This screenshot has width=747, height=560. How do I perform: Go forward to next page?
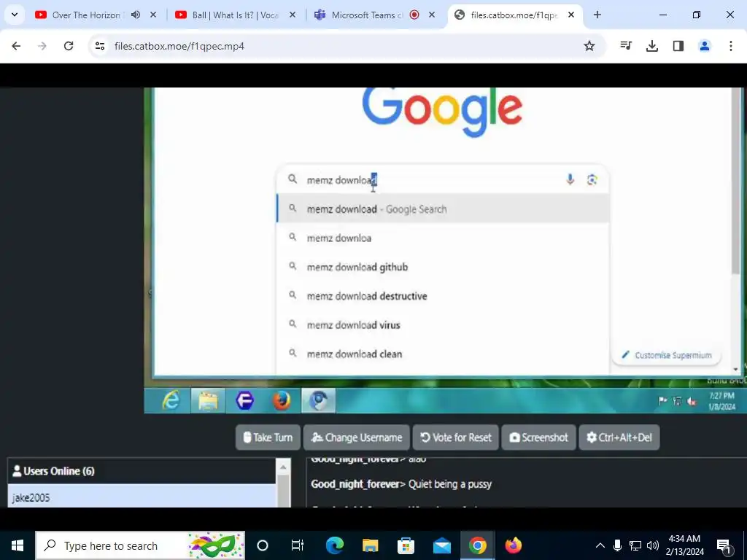point(42,46)
